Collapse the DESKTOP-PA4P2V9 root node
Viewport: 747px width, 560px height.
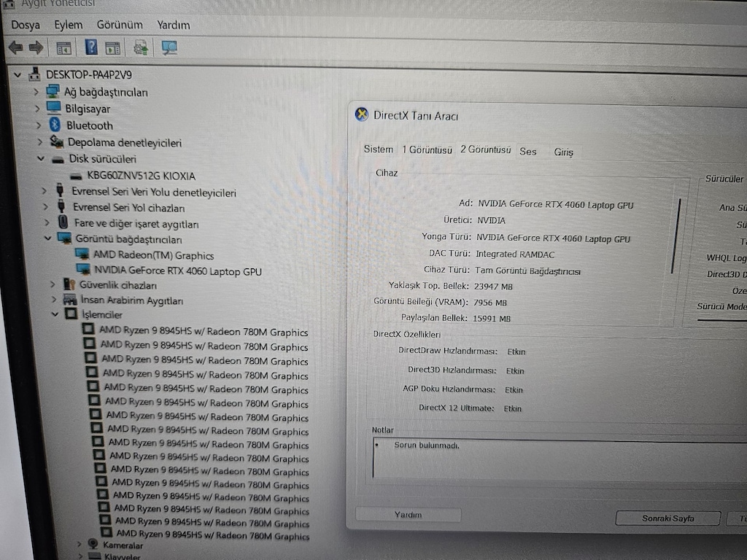[x=18, y=75]
